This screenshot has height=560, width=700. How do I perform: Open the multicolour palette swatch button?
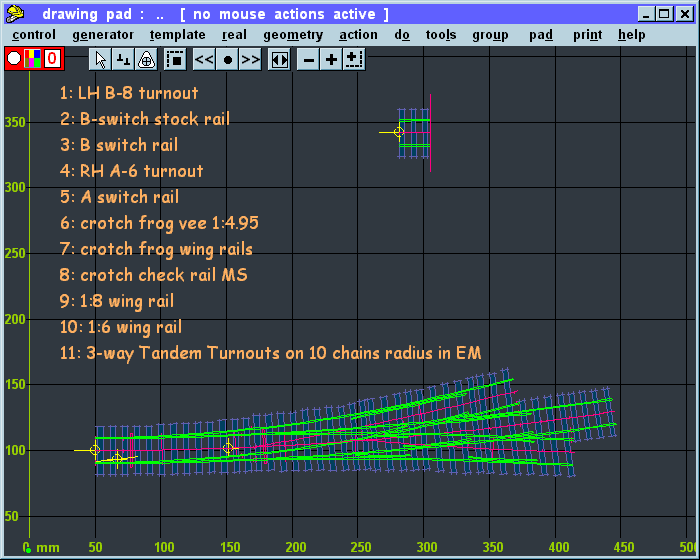pos(33,59)
